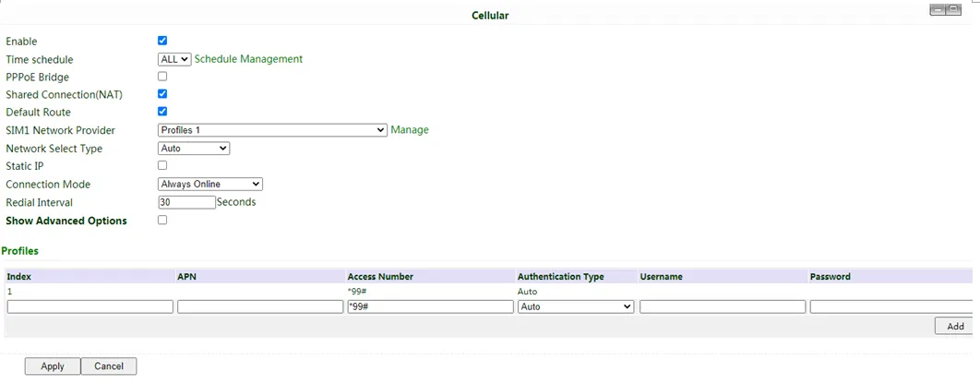Image resolution: width=980 pixels, height=384 pixels.
Task: Open the Authentication Type dropdown in Profiles
Action: (576, 307)
